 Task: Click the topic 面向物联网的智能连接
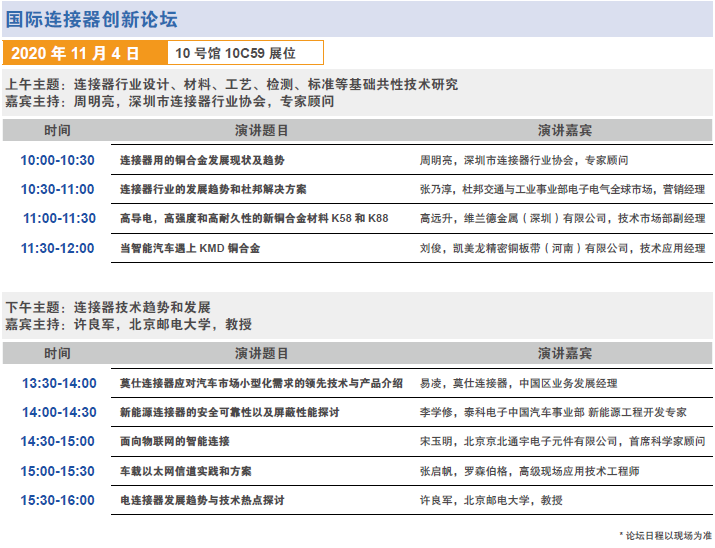pos(175,441)
